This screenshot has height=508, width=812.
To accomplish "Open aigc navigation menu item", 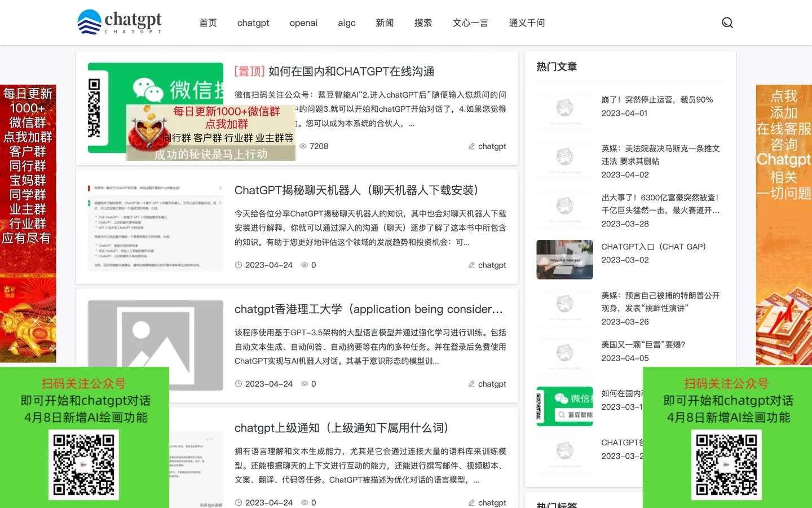I will pyautogui.click(x=347, y=23).
